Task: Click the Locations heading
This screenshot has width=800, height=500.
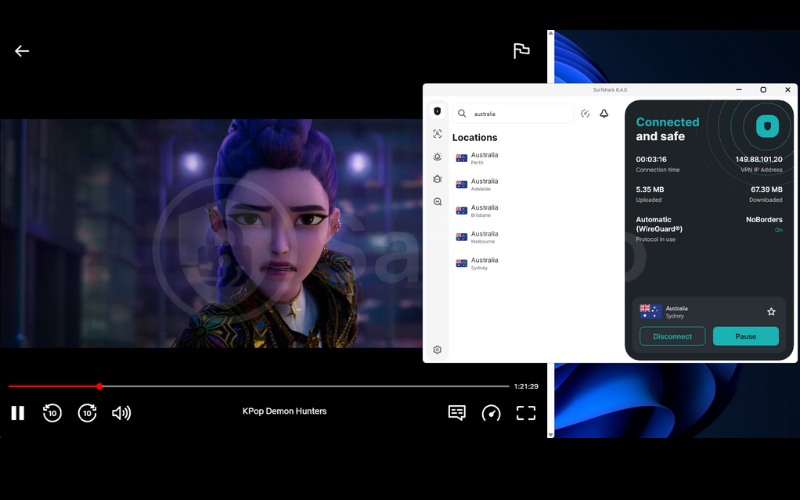Action: (474, 137)
